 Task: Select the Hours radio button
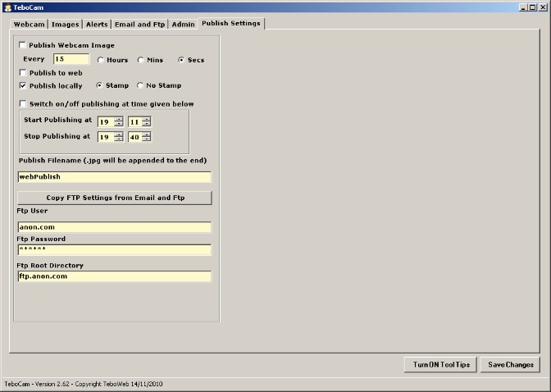point(101,60)
